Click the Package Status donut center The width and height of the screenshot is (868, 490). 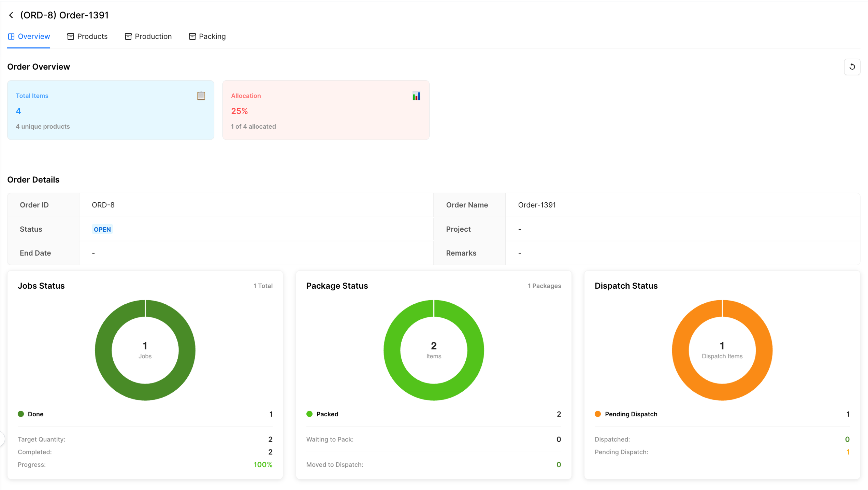tap(434, 350)
